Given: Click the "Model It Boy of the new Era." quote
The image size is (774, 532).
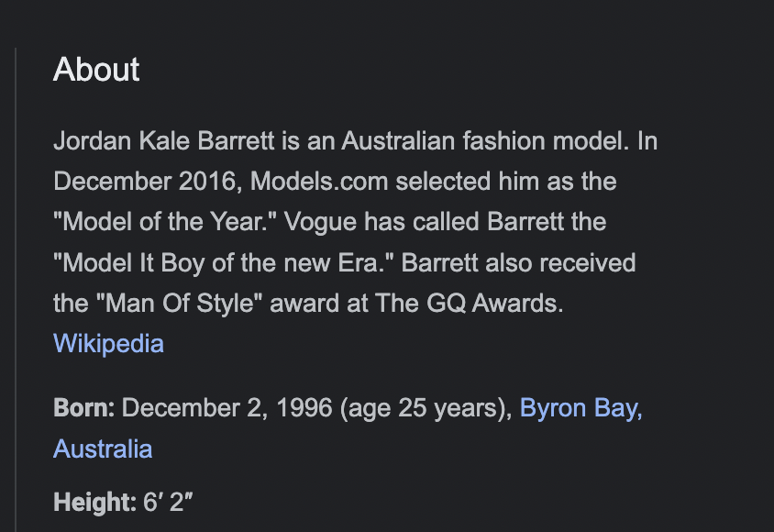Looking at the screenshot, I should coord(224,262).
